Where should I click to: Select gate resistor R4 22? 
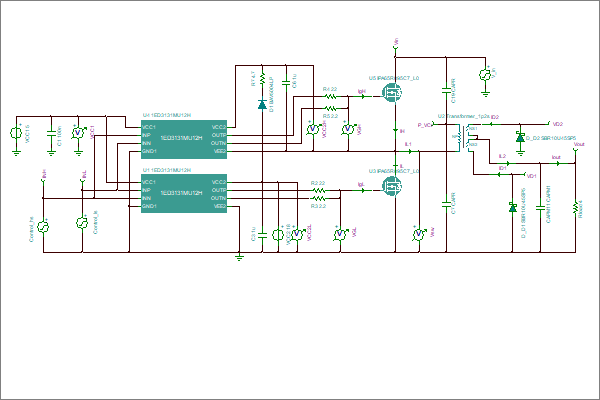330,96
